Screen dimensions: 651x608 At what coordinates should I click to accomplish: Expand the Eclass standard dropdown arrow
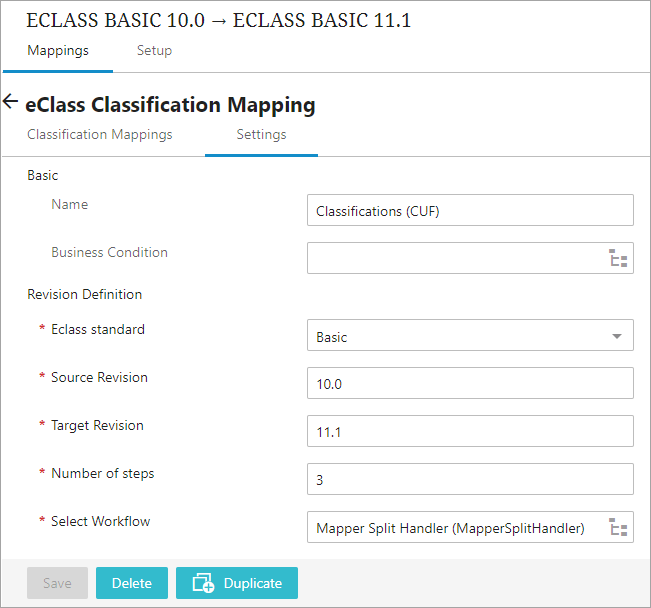(617, 336)
